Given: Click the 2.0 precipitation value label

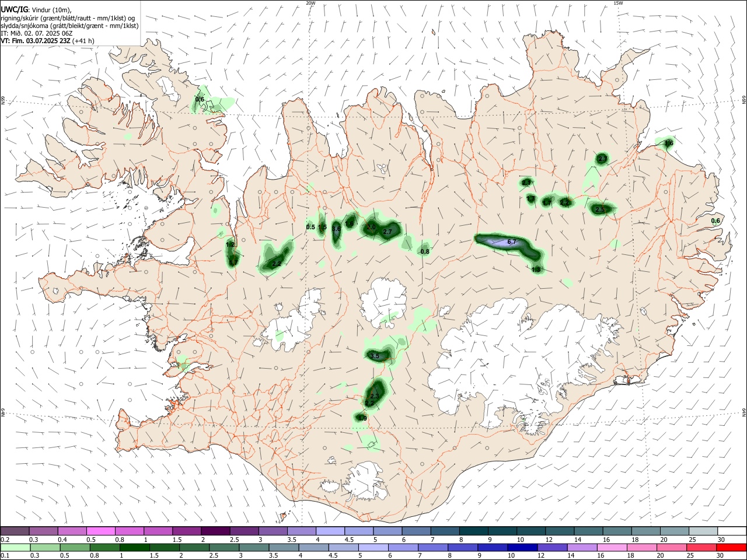Looking at the screenshot, I should pyautogui.click(x=371, y=228).
